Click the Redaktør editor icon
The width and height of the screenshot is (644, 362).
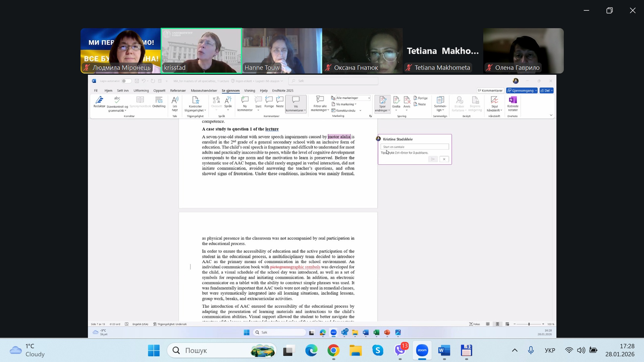(x=99, y=100)
